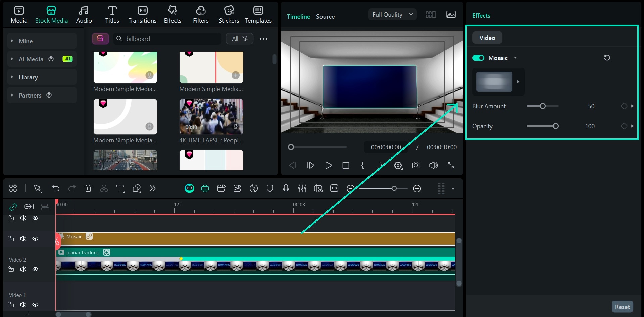Open the three-dots more options beside search
Image resolution: width=644 pixels, height=317 pixels.
point(263,39)
